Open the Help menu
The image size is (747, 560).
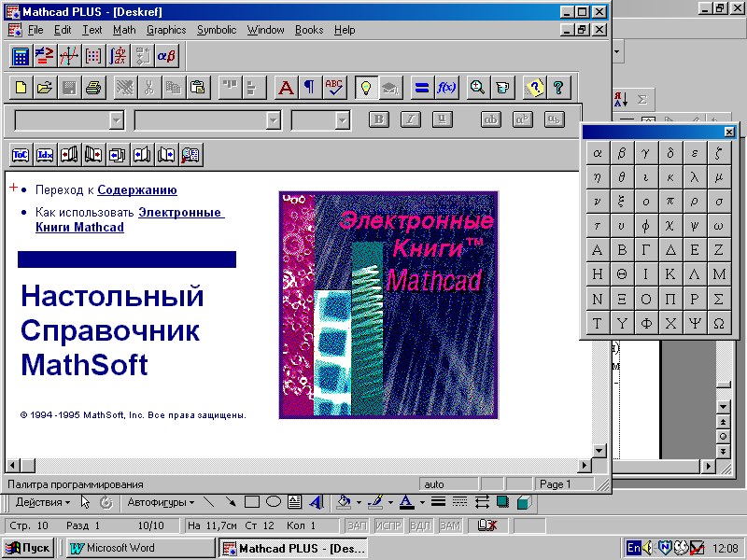[345, 30]
